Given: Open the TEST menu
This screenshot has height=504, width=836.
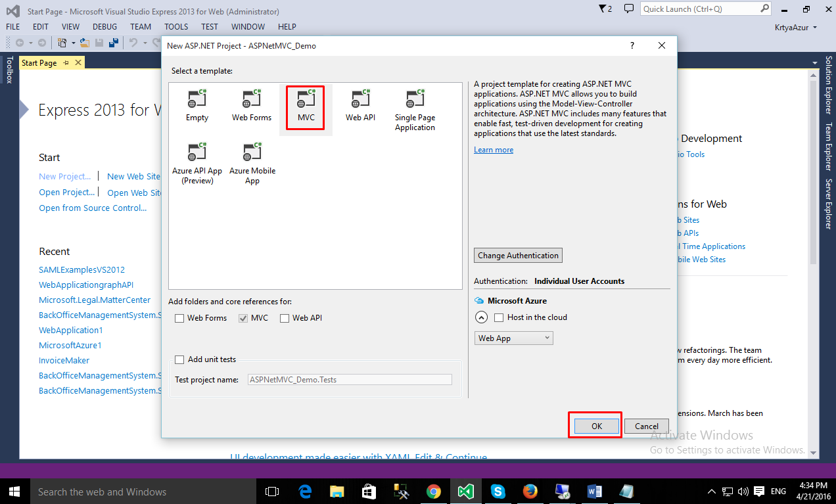Looking at the screenshot, I should pos(210,27).
